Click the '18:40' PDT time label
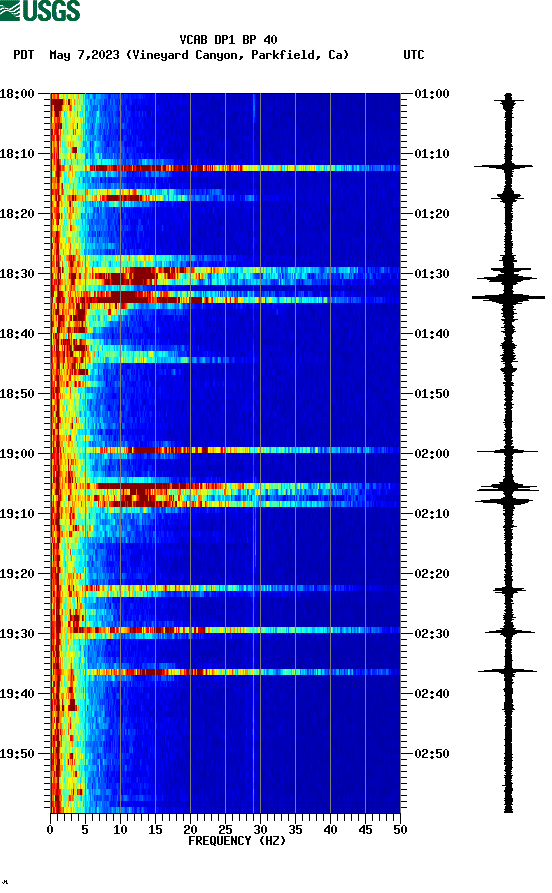Viewport: 552px width, 893px height. click(x=17, y=334)
